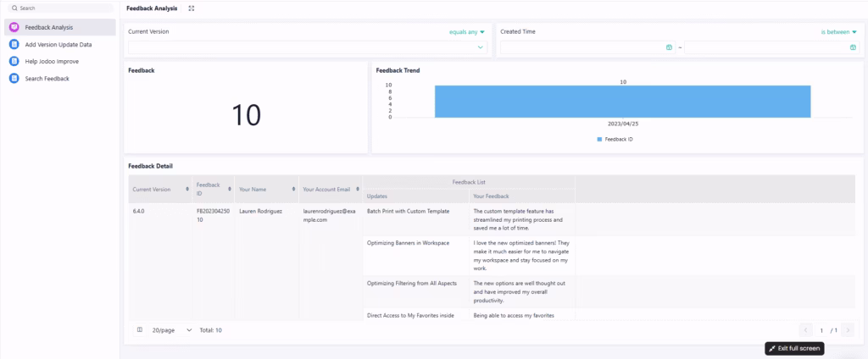Click the Exit full screen button
Screen dimensions: 868x359
click(794, 348)
